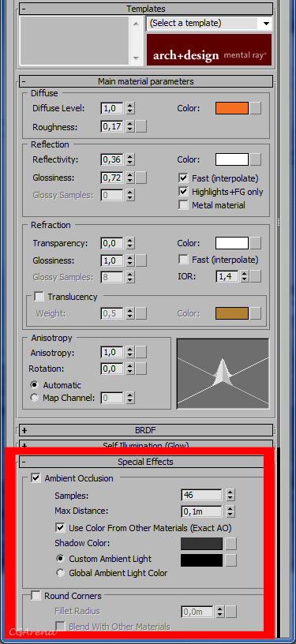Click the Max Distance spinner arrows

tap(230, 511)
